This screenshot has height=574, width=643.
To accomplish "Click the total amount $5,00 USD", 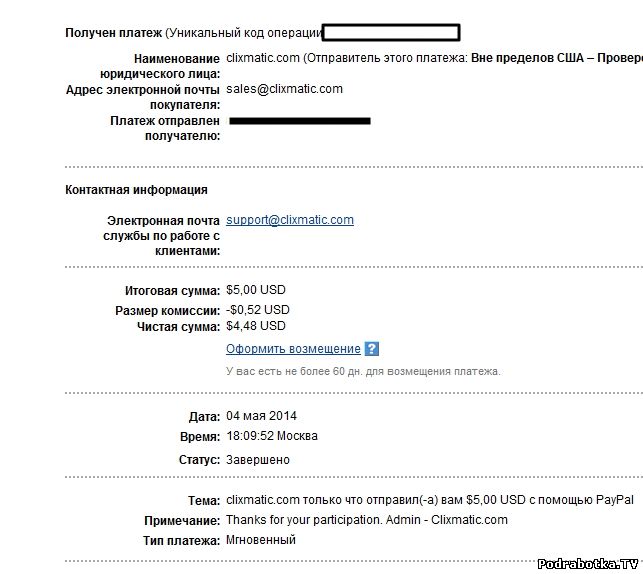I will pos(256,291).
